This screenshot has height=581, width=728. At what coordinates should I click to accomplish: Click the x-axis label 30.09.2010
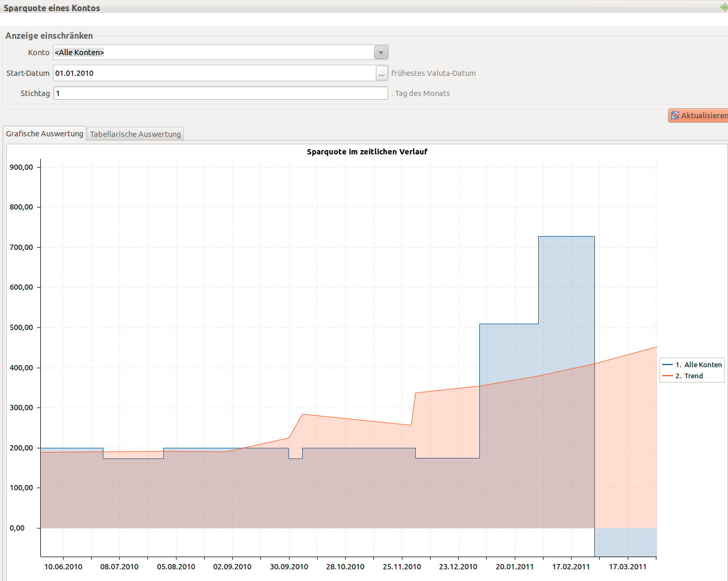tap(289, 567)
